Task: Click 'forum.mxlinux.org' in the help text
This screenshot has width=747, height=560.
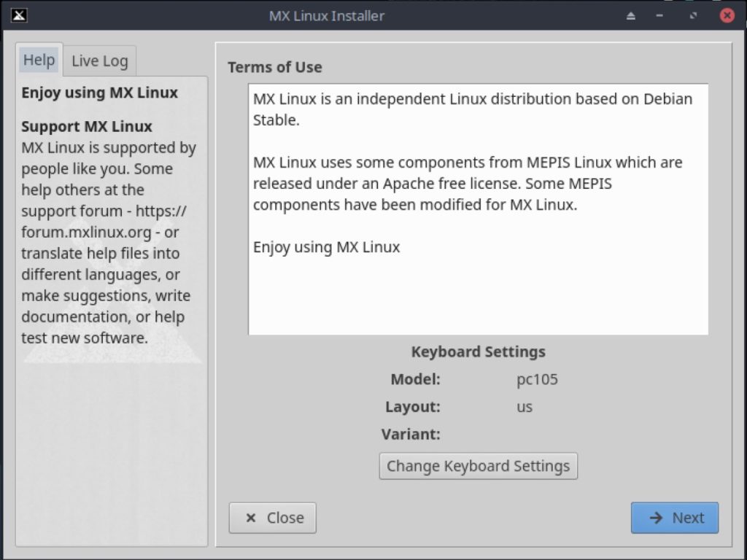Action: pos(86,233)
